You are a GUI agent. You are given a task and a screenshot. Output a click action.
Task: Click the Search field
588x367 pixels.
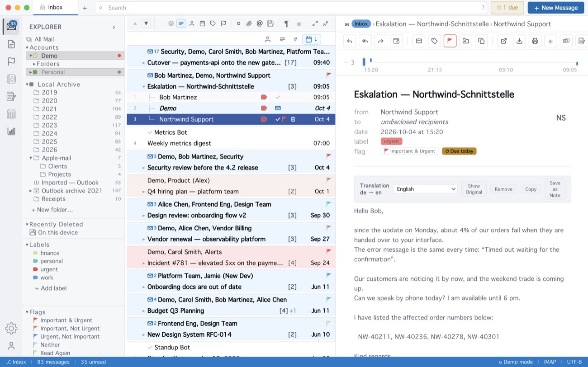coord(291,8)
